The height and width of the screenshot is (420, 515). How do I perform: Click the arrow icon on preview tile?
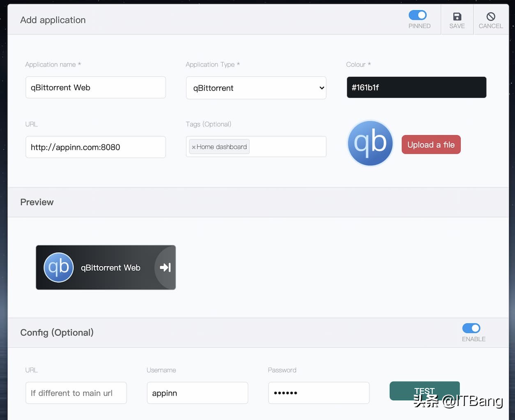[x=165, y=268]
